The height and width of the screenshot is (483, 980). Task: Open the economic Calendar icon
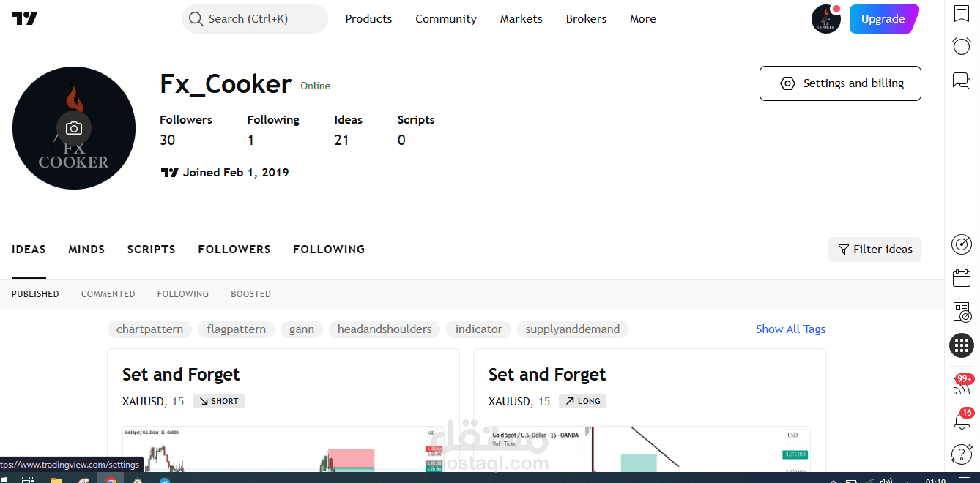click(x=962, y=278)
